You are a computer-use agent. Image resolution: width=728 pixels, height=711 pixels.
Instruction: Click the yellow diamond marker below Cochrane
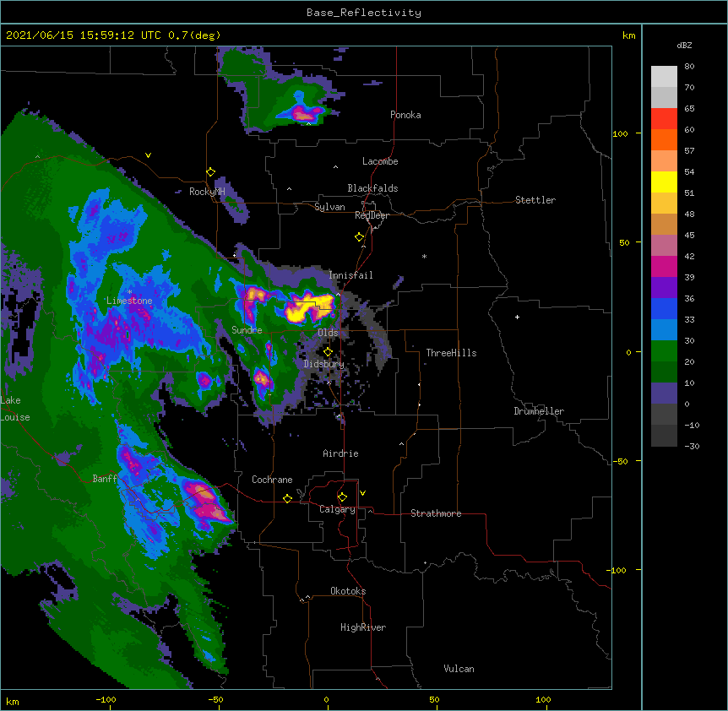(287, 498)
